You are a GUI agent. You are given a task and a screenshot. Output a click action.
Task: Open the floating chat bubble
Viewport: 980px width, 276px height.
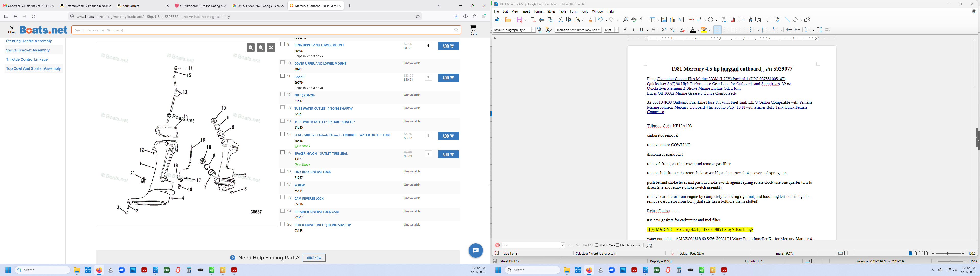475,250
